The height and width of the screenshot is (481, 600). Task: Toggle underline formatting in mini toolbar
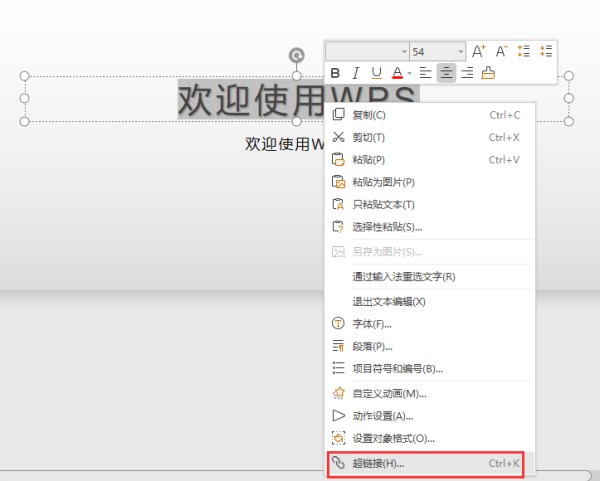pos(376,73)
